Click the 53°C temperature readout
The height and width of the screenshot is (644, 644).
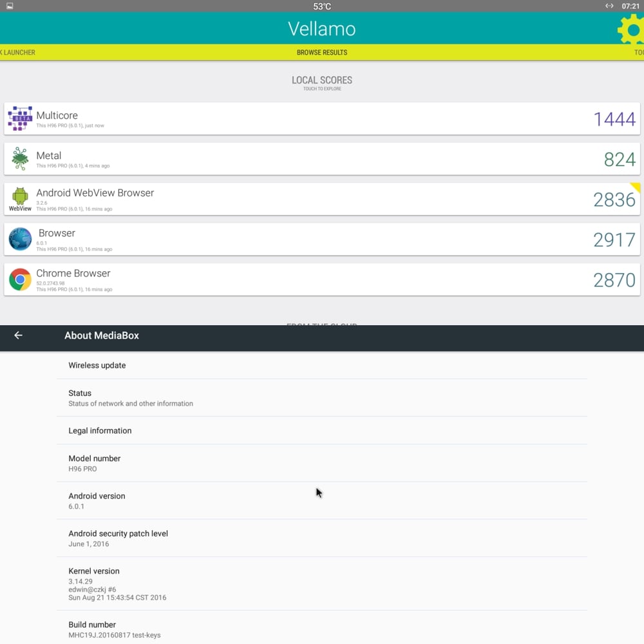pyautogui.click(x=322, y=6)
